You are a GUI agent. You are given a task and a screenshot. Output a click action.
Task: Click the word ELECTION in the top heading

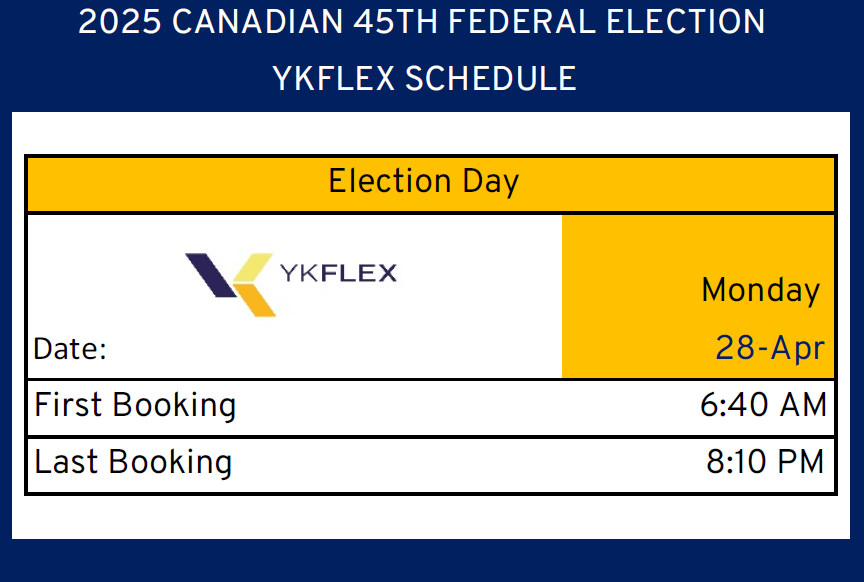pyautogui.click(x=685, y=22)
